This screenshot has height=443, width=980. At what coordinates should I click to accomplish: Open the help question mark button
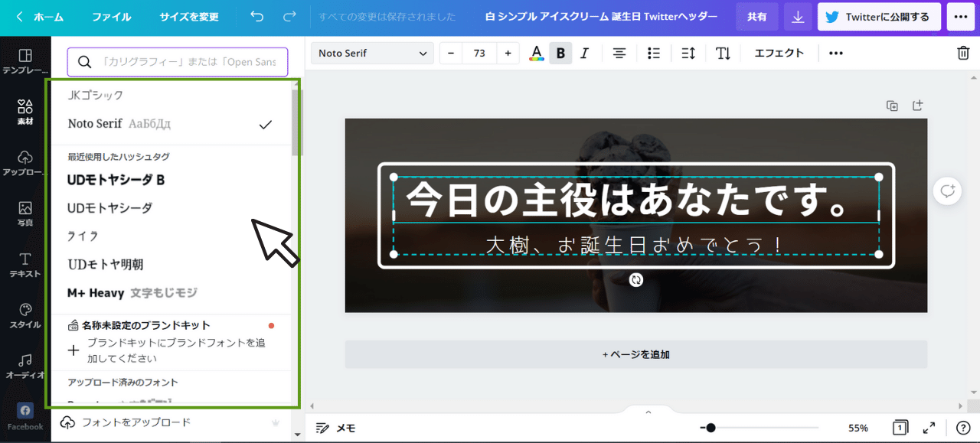(963, 428)
